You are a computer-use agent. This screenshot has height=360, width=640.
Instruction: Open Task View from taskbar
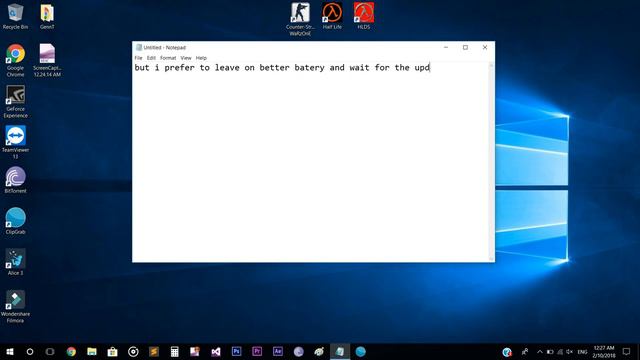[x=50, y=351]
